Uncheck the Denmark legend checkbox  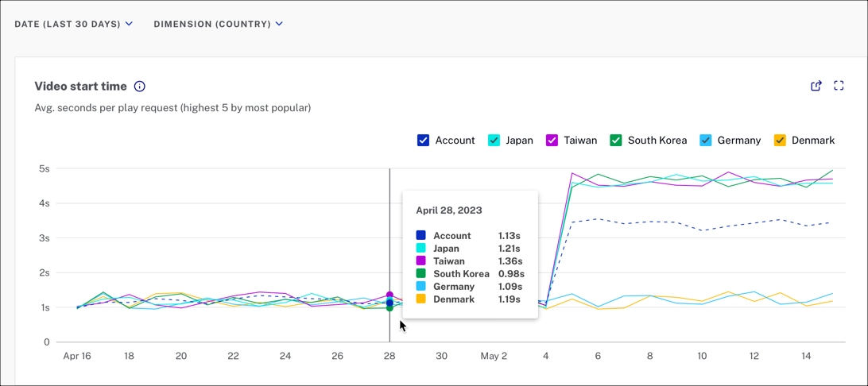780,141
